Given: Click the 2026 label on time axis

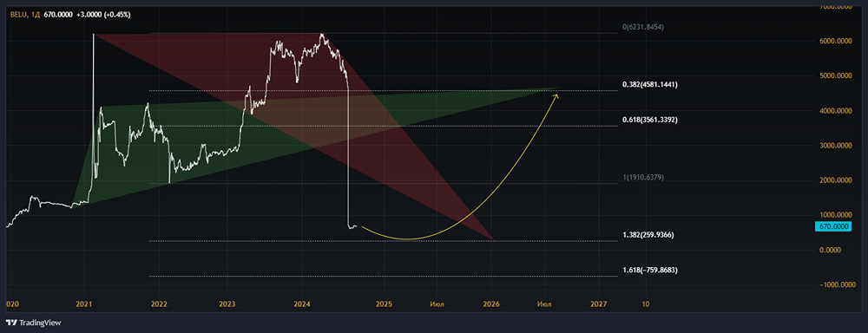Looking at the screenshot, I should (491, 304).
